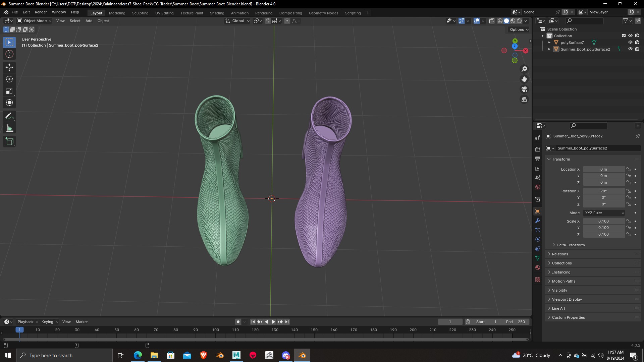644x362 pixels.
Task: Switch to the Sculpting workspace tab
Action: point(140,13)
